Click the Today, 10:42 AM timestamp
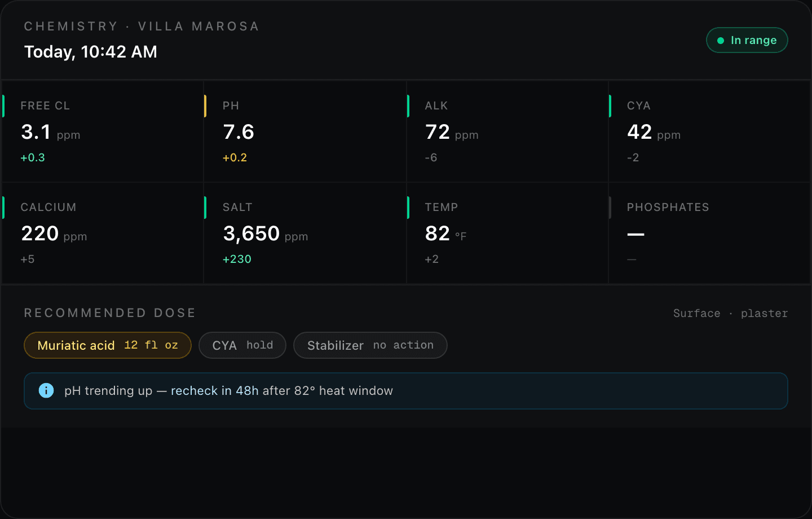 pos(91,52)
